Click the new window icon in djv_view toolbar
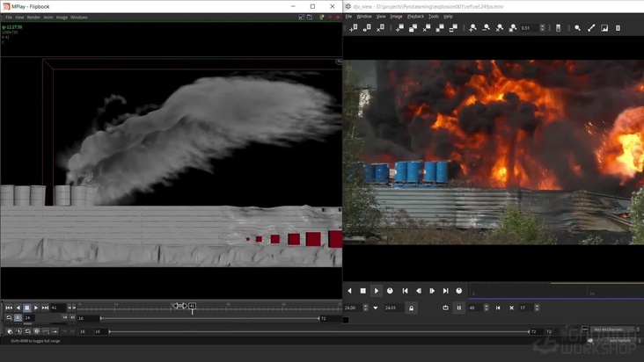644x362 pixels. coord(353,28)
